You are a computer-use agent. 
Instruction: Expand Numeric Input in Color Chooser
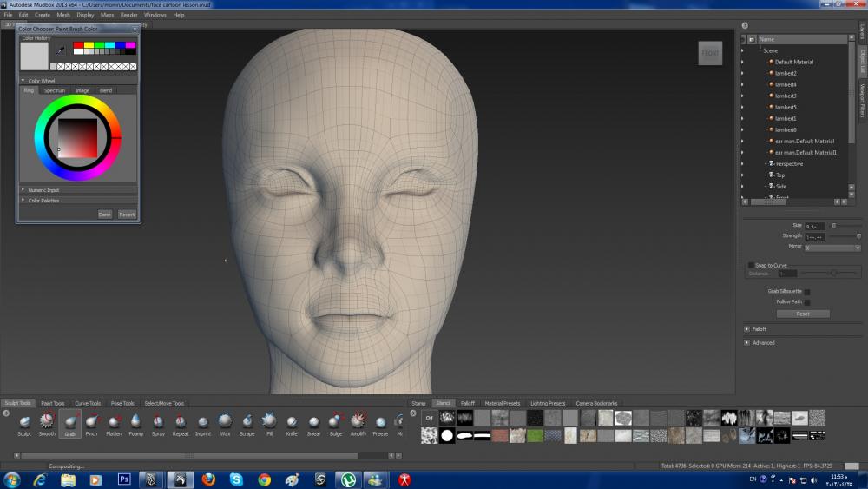pos(42,189)
